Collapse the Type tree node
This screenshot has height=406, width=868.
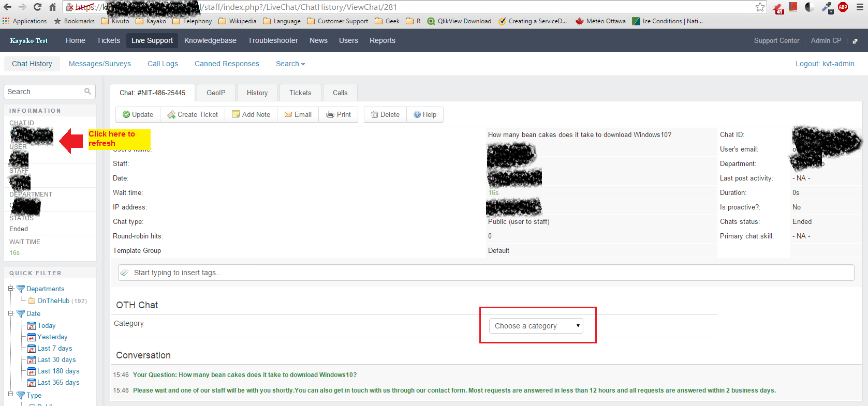tap(10, 394)
